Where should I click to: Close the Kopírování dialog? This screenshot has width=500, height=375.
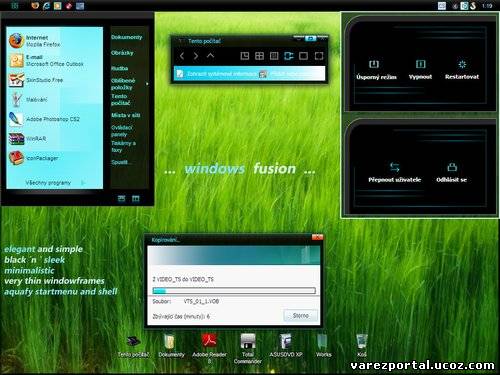click(317, 237)
